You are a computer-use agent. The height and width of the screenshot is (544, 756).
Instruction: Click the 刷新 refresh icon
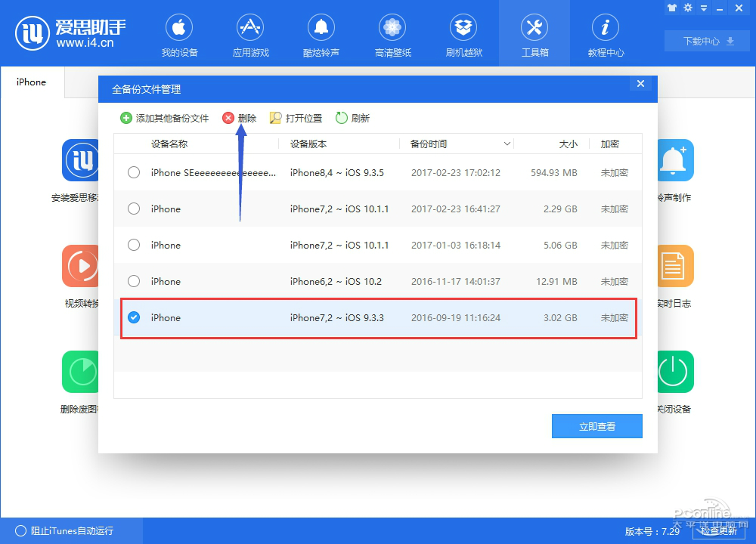click(342, 118)
